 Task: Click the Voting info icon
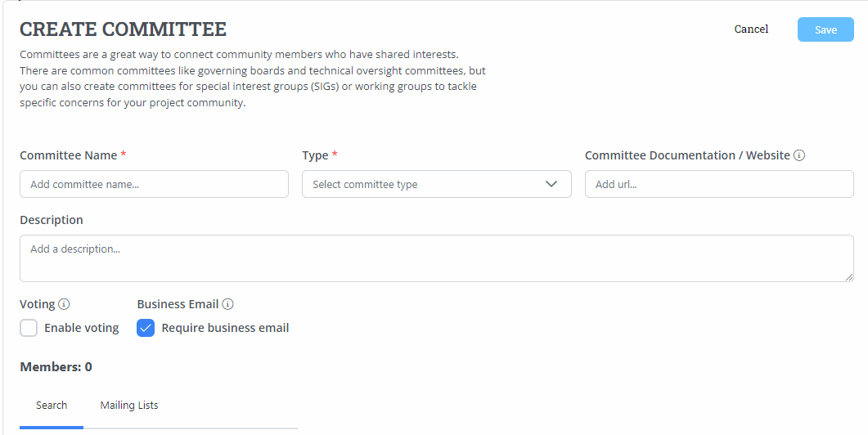pos(64,304)
